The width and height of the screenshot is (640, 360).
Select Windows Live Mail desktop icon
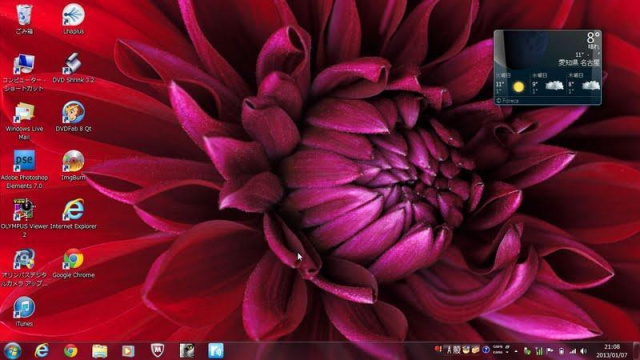[x=24, y=121]
